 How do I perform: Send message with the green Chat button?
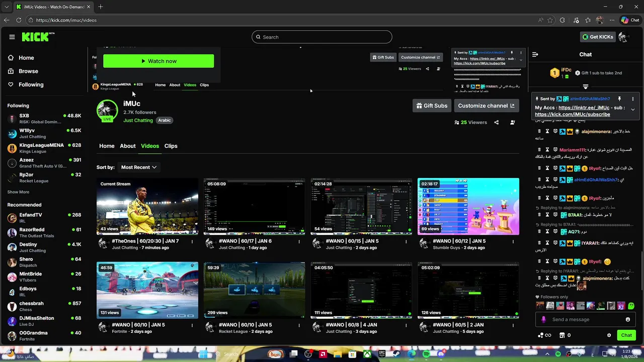(x=626, y=335)
